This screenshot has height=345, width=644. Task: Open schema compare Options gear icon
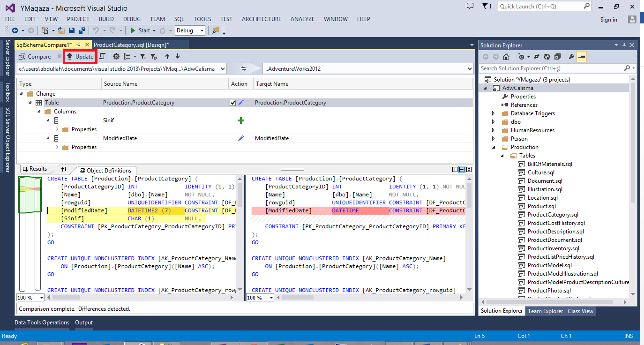[x=116, y=56]
